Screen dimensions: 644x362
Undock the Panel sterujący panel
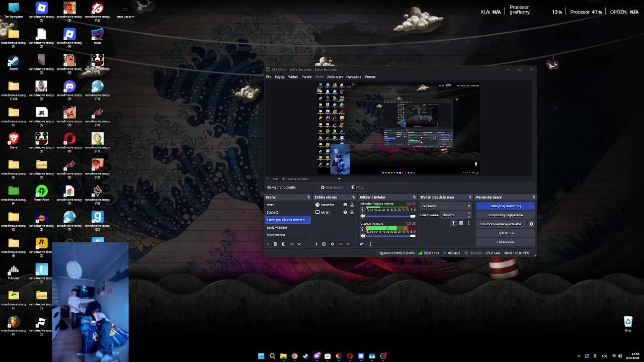click(x=534, y=197)
